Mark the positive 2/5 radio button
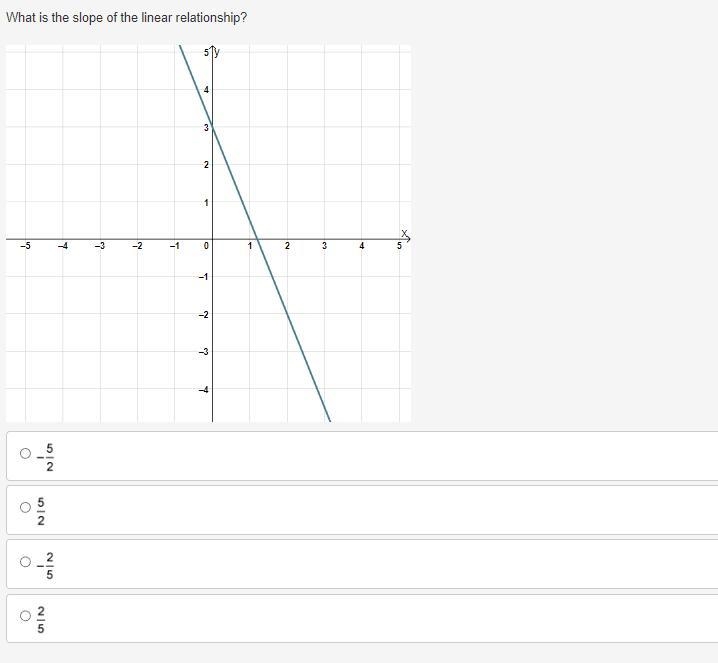 [x=25, y=615]
